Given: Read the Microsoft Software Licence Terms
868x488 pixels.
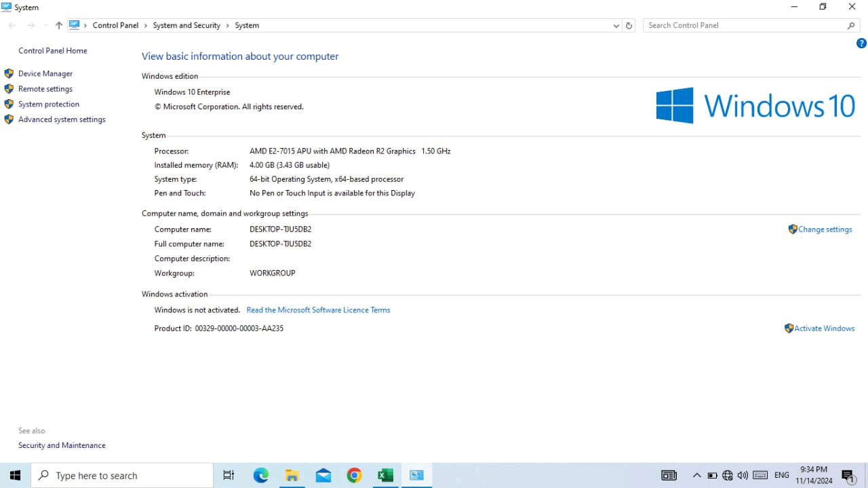Looking at the screenshot, I should click(x=318, y=310).
